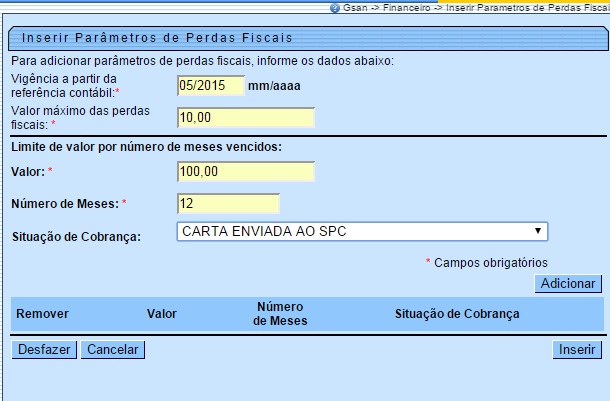Click the help icon beside Gsan breadcrumb
610x401 pixels.
pos(333,7)
